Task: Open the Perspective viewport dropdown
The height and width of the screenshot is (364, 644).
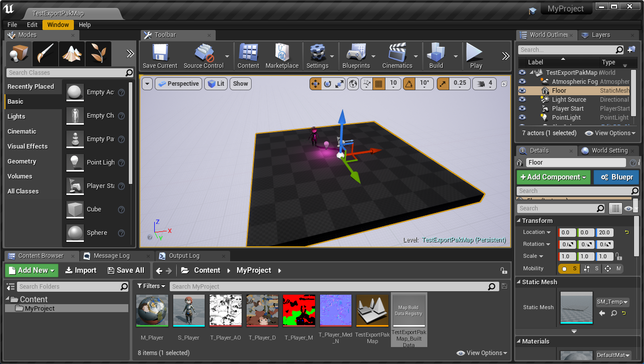Action: tap(178, 84)
